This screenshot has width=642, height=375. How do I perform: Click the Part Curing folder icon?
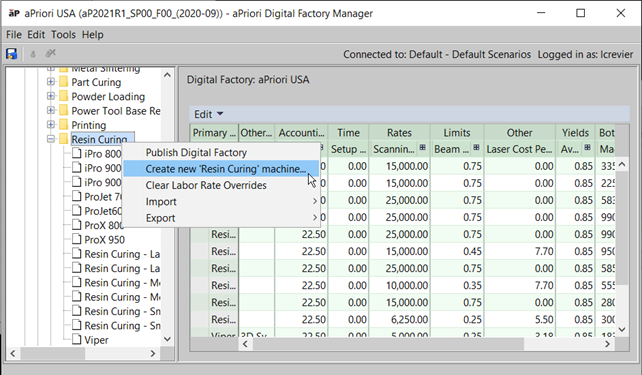[x=63, y=82]
